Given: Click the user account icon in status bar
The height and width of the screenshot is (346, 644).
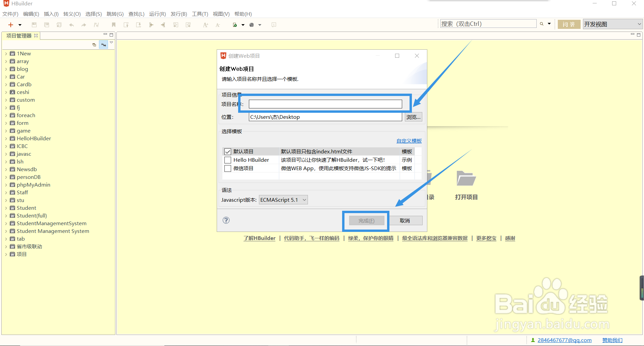Looking at the screenshot, I should [533, 340].
